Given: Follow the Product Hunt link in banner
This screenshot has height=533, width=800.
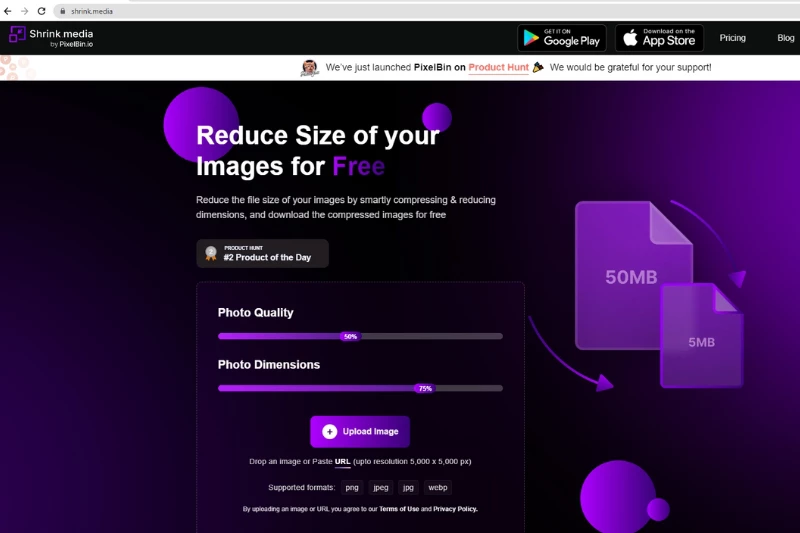Looking at the screenshot, I should point(498,67).
